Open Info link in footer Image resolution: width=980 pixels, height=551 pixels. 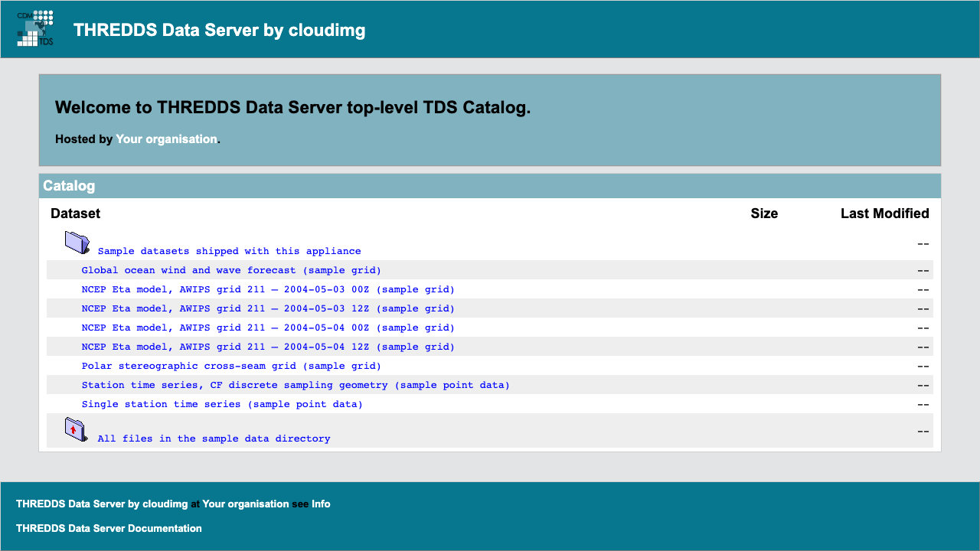pyautogui.click(x=321, y=504)
